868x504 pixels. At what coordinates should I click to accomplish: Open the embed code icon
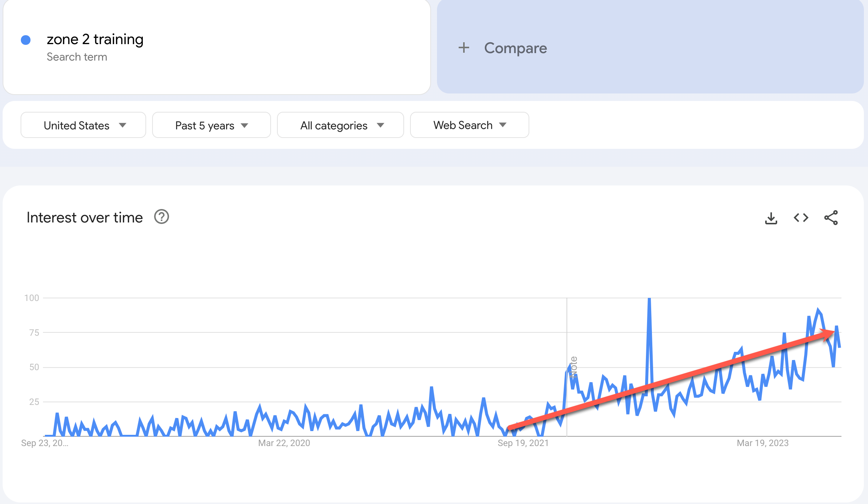[x=801, y=218]
